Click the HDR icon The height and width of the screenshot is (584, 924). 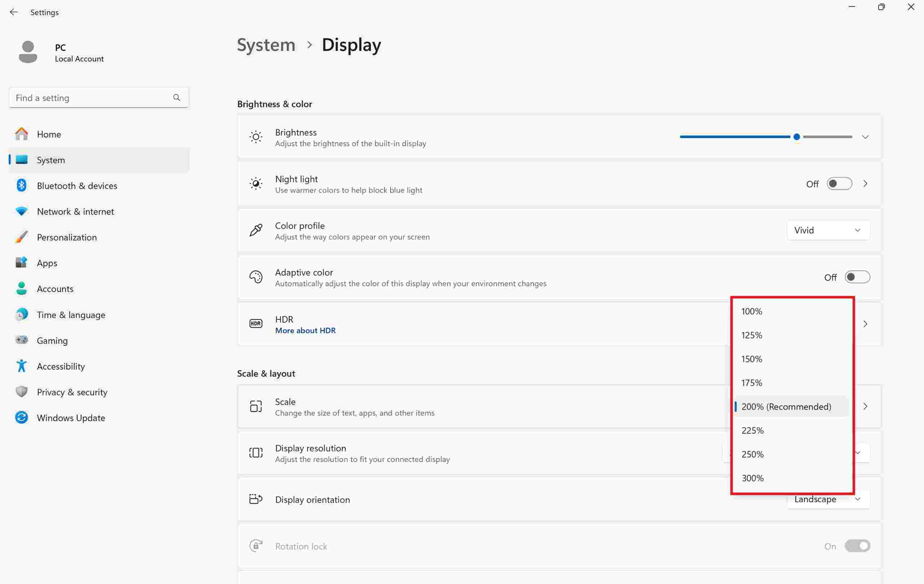point(256,323)
